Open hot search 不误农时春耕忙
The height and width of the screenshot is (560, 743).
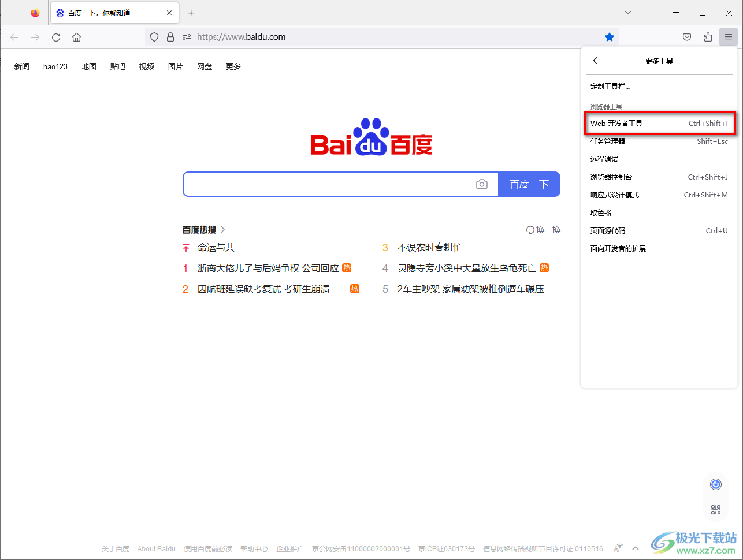(430, 248)
